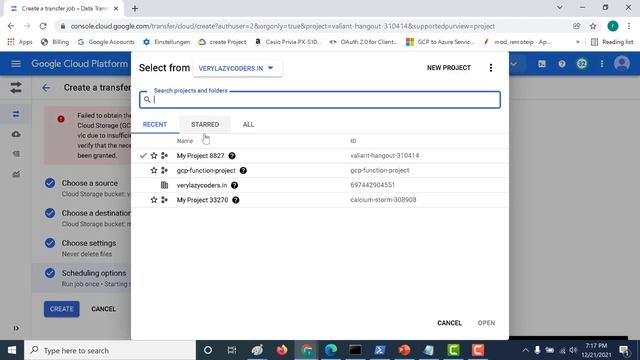Open help for My Project 8827
This screenshot has width=640, height=360.
click(x=232, y=156)
